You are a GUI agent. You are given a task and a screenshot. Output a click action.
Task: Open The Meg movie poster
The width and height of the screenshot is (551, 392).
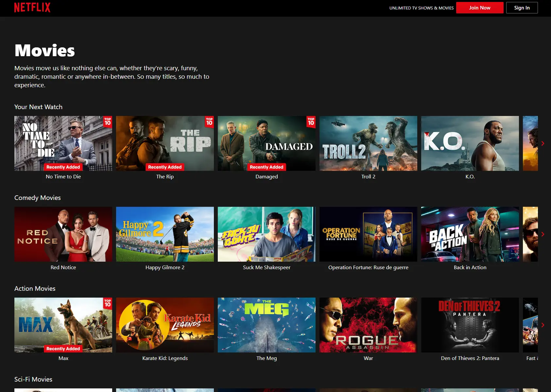tap(267, 325)
